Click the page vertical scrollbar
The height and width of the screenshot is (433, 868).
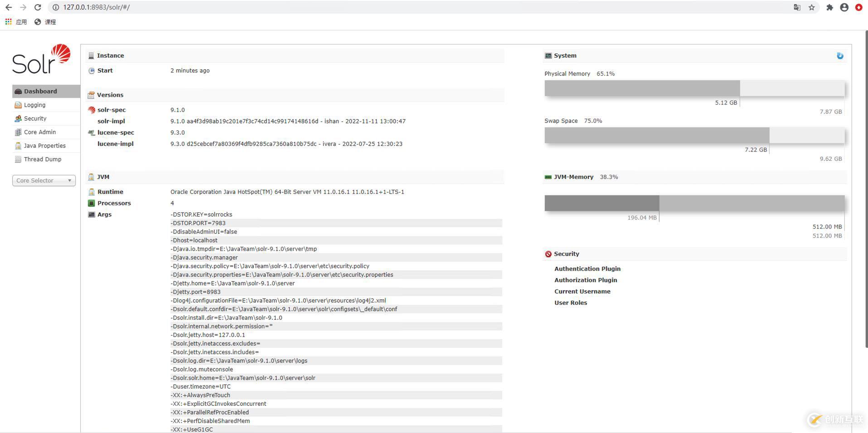pyautogui.click(x=866, y=189)
